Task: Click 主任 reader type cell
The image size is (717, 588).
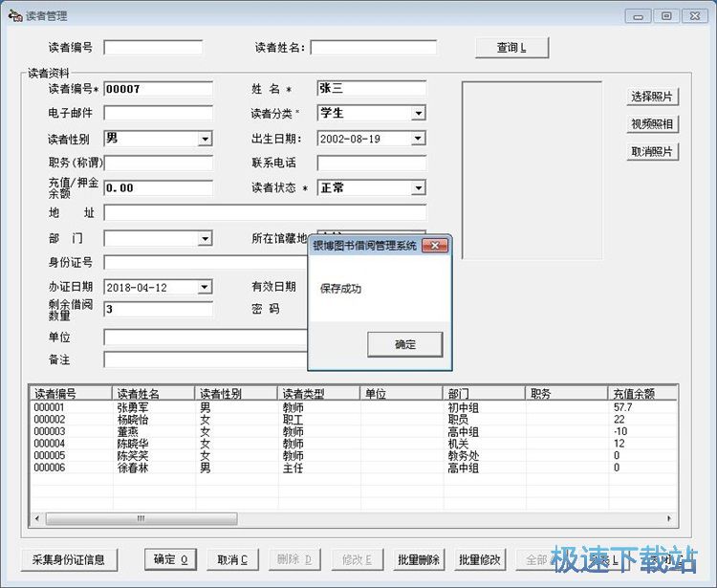Action: pos(293,468)
